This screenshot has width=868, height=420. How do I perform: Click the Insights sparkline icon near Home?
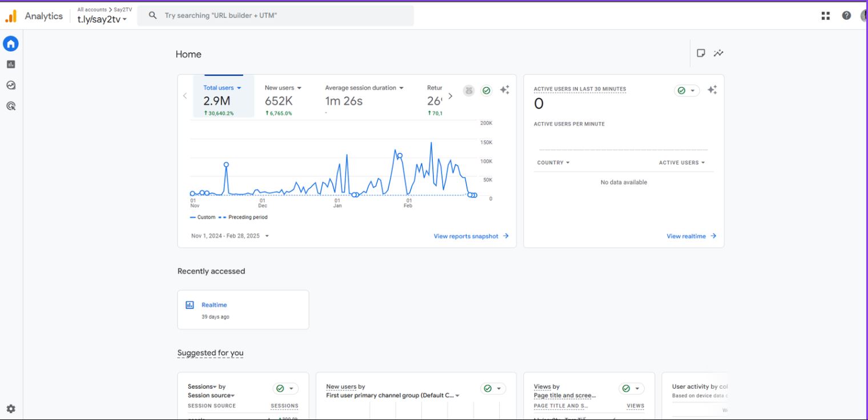click(x=718, y=53)
